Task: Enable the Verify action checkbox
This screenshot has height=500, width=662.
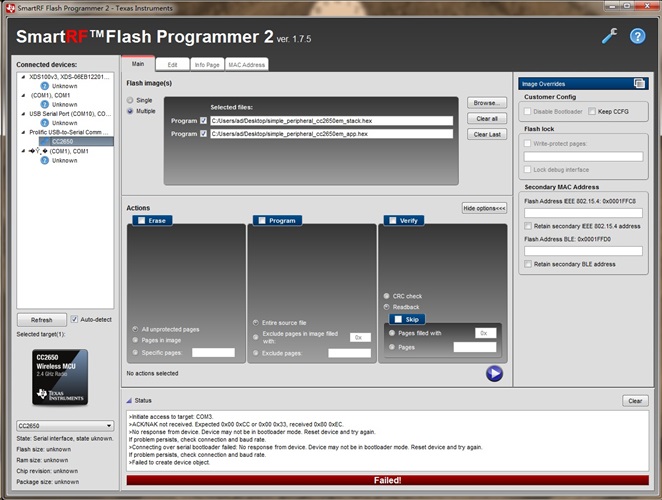Action: point(393,220)
